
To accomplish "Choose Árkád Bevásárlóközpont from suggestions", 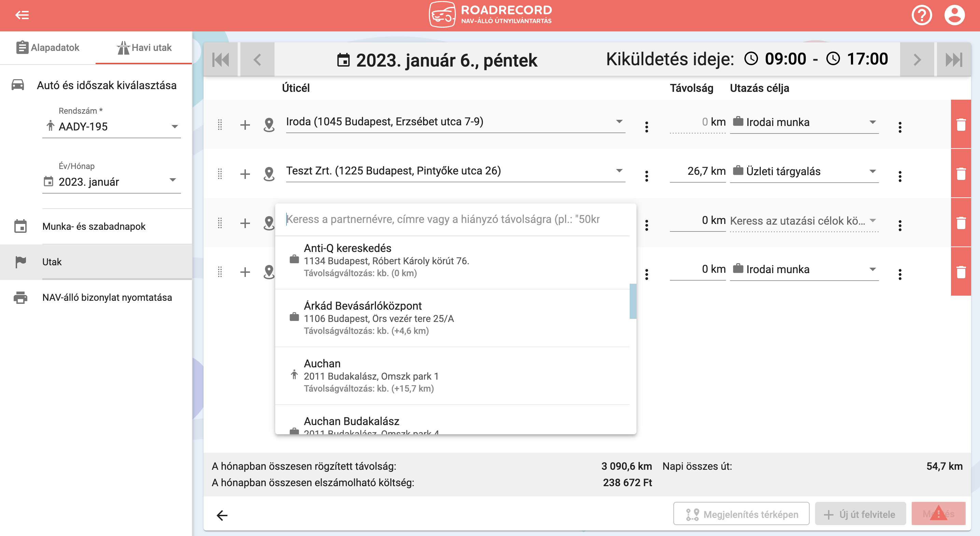I will click(x=452, y=318).
